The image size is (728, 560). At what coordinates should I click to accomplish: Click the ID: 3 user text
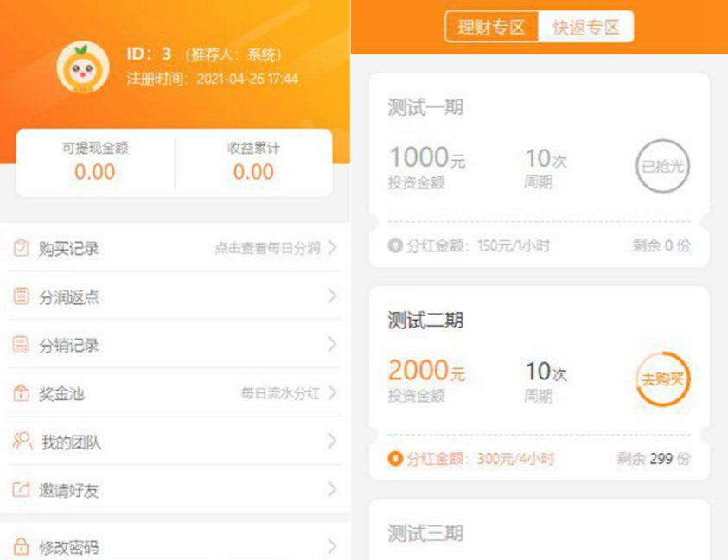[149, 54]
